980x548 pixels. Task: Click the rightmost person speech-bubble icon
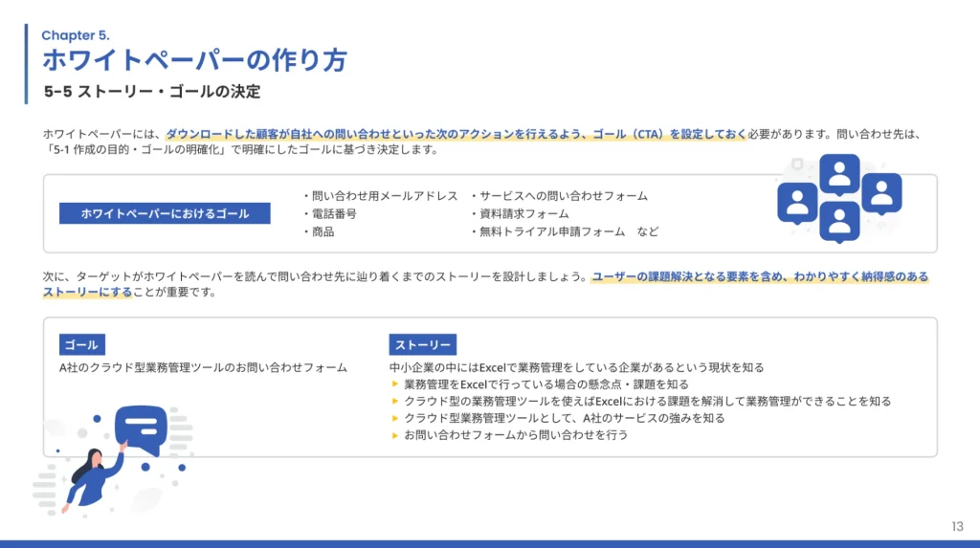click(881, 192)
